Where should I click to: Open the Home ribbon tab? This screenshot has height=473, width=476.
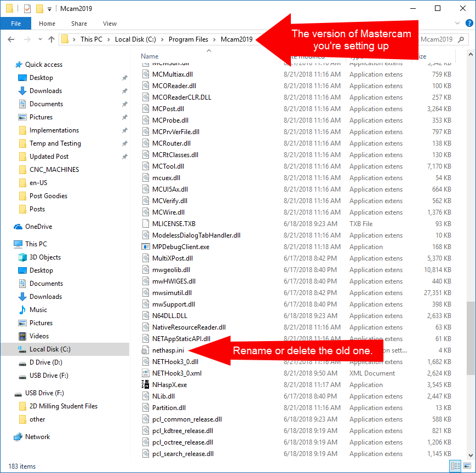tap(47, 24)
